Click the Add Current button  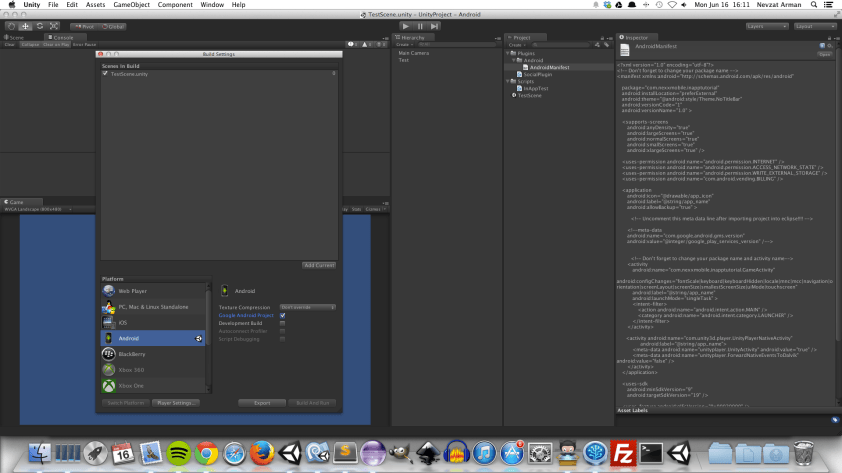pyautogui.click(x=319, y=265)
